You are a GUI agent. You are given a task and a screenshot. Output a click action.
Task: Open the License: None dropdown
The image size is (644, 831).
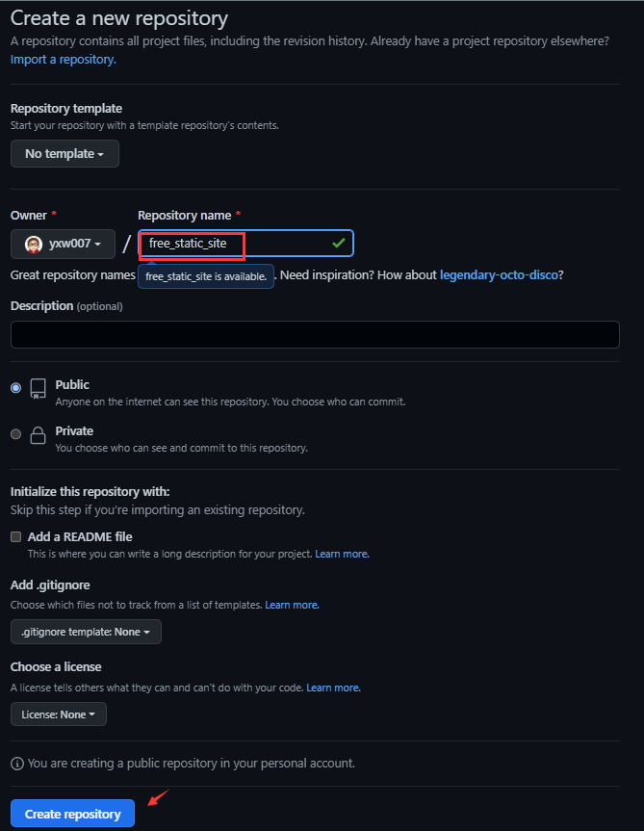(x=59, y=714)
